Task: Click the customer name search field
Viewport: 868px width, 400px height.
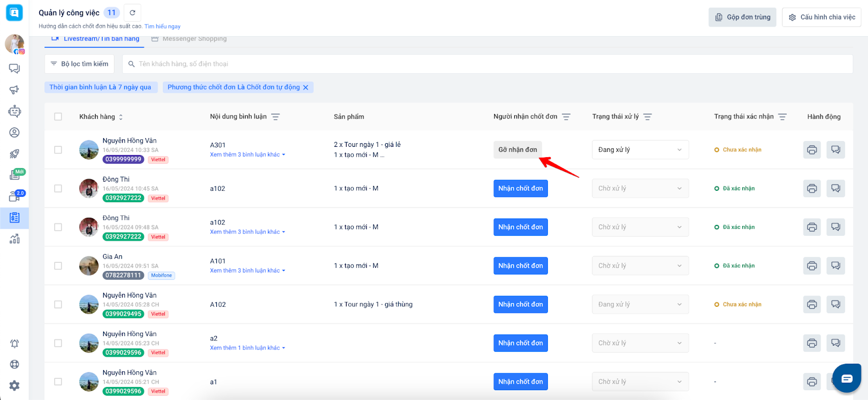Action: 487,64
